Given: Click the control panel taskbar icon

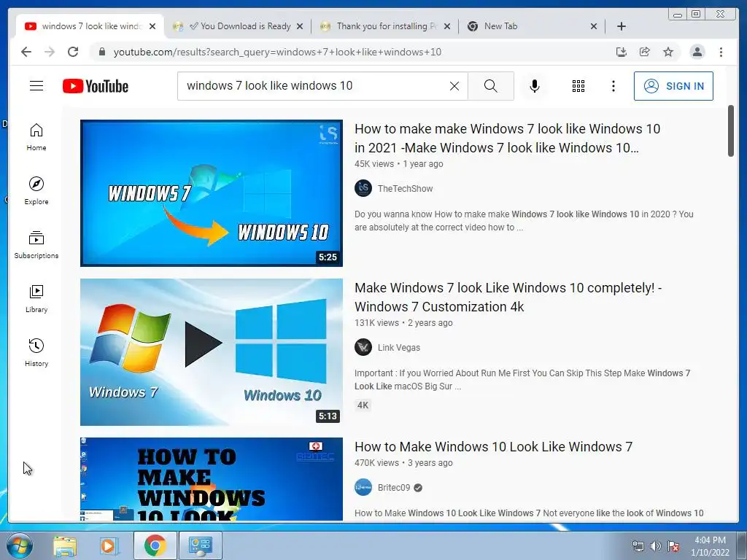Looking at the screenshot, I should (x=200, y=545).
